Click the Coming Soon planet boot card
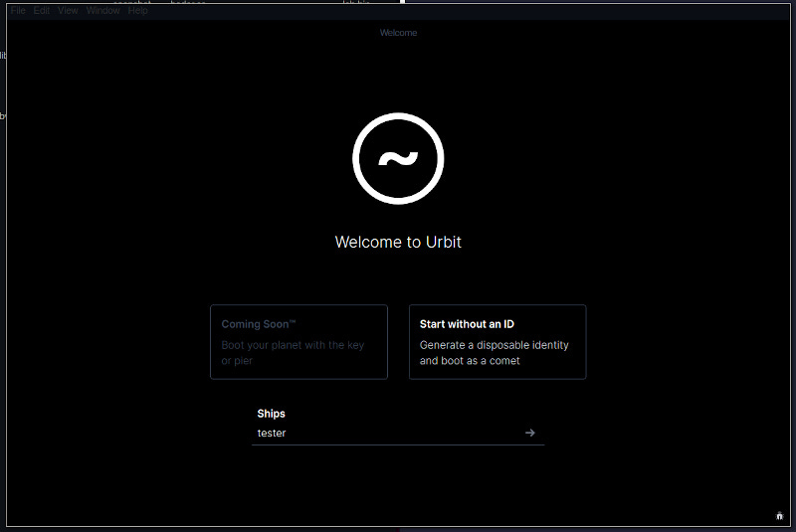Viewport: 796px width, 532px height. (299, 342)
